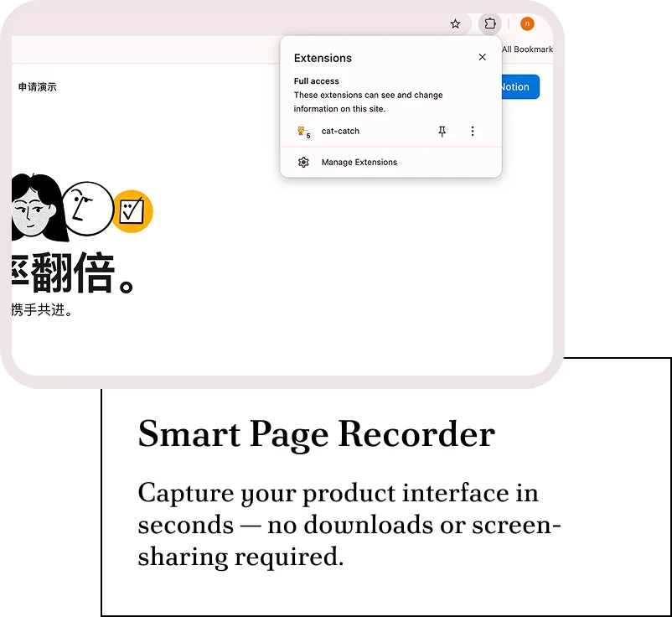The height and width of the screenshot is (617, 672).
Task: Click the 携手共进 subtitle text
Action: click(42, 311)
